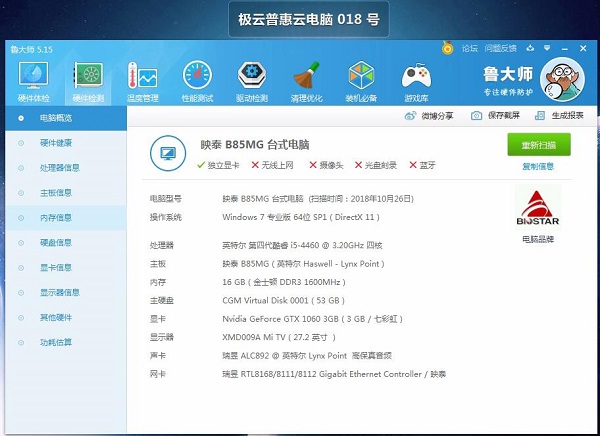Screen dimensions: 600x436
Task: Click the 无线上网 status indicator
Action: (272, 165)
